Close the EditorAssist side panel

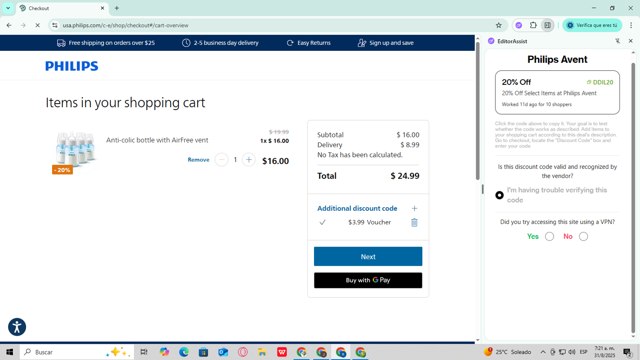click(x=631, y=41)
